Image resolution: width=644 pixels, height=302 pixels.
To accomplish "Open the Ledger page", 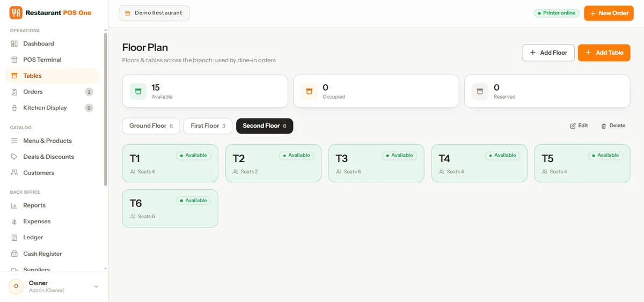I will [52, 238].
